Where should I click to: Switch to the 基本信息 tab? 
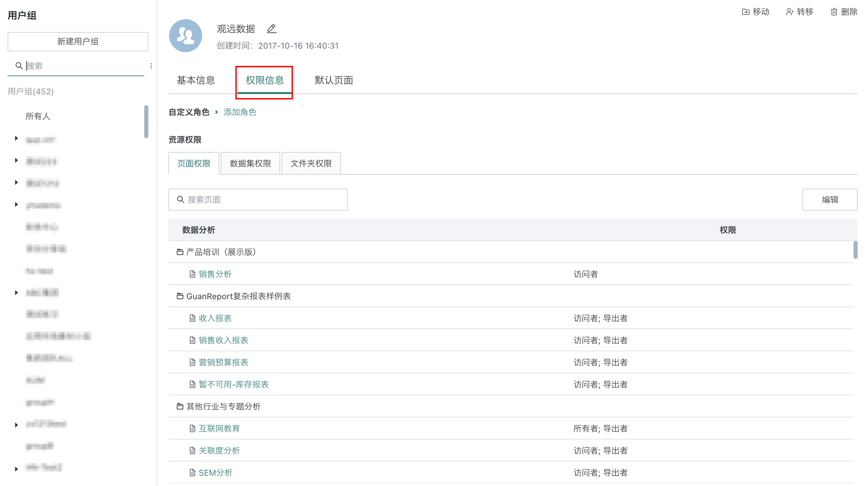(x=196, y=80)
